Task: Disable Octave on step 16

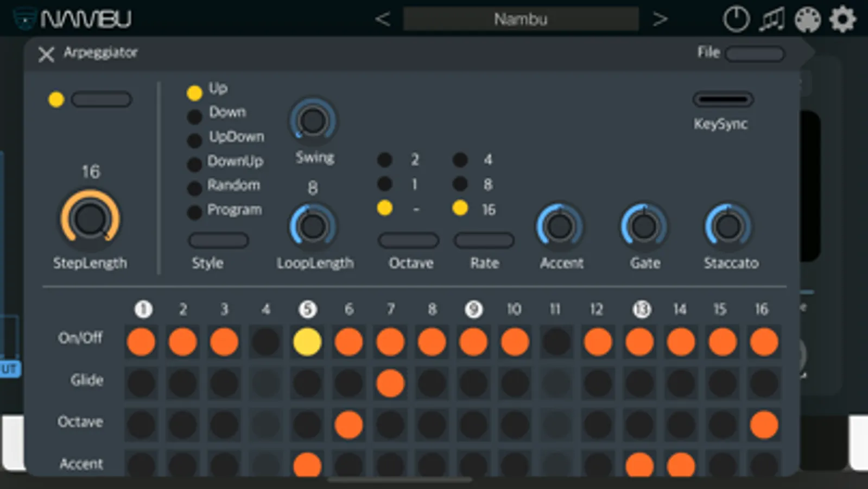Action: pos(764,424)
